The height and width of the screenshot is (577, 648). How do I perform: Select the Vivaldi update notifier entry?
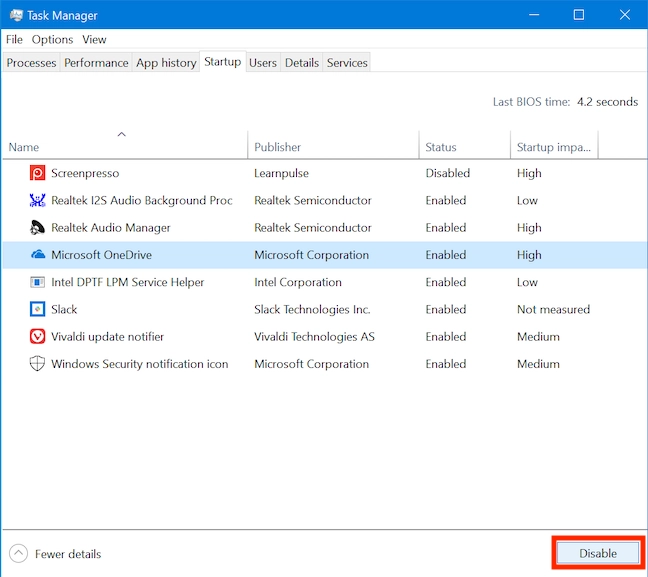click(107, 336)
